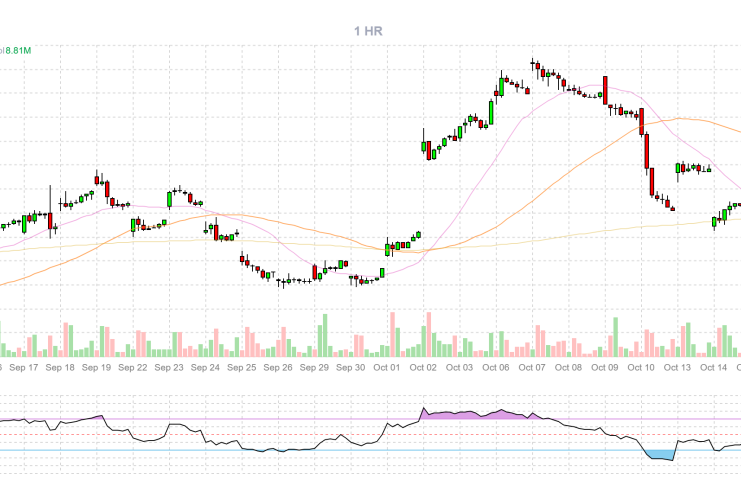Click the Sep 25 date label

click(242, 368)
